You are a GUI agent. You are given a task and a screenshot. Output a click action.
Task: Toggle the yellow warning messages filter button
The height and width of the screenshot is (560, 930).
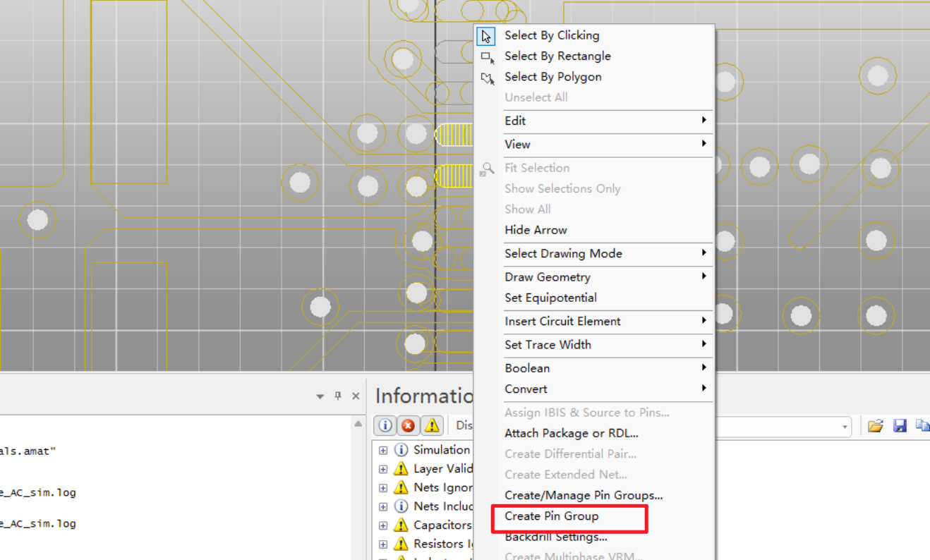432,425
